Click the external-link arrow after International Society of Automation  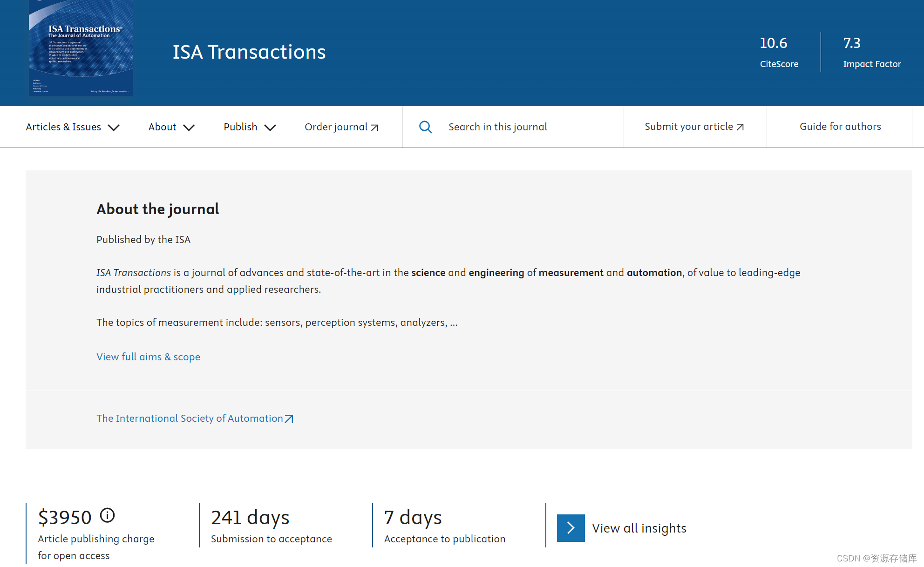point(289,418)
